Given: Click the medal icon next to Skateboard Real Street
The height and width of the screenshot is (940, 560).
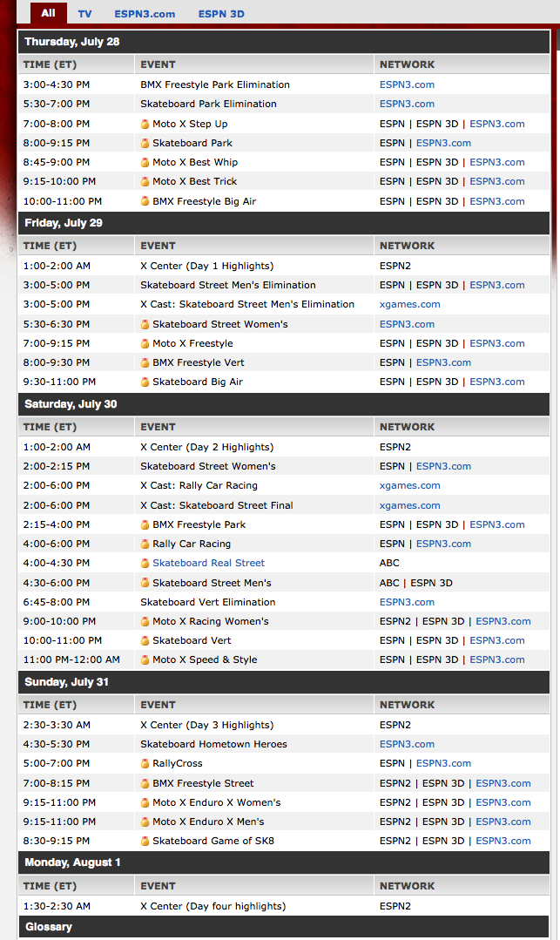Looking at the screenshot, I should (x=145, y=563).
